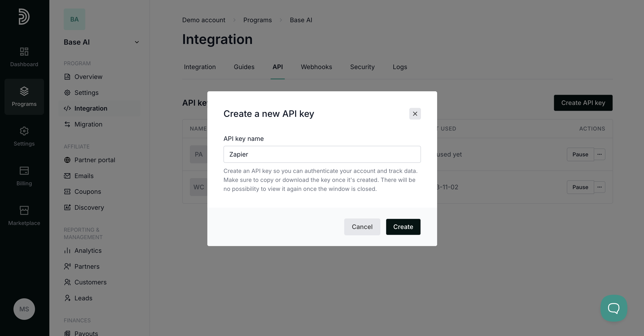Switch to the Webhooks tab
644x336 pixels.
pyautogui.click(x=316, y=67)
